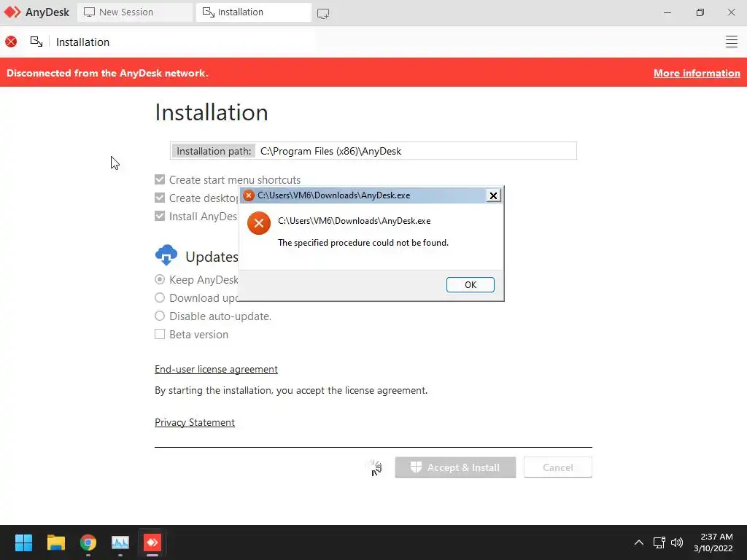747x560 pixels.
Task: Open the hamburger main menu
Action: pyautogui.click(x=731, y=42)
